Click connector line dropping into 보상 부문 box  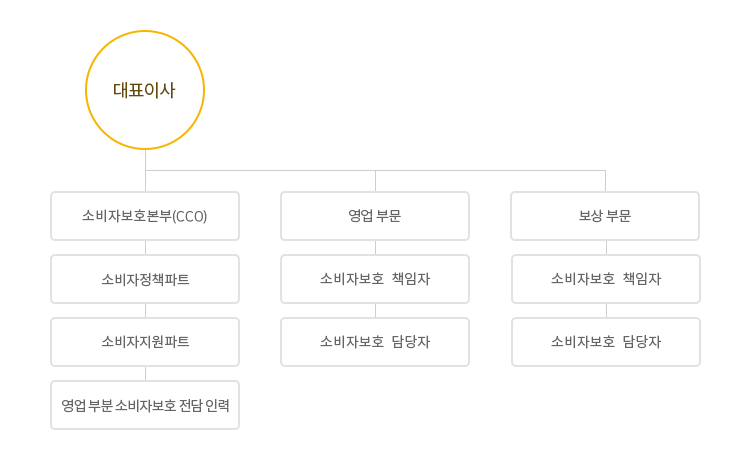click(x=606, y=181)
